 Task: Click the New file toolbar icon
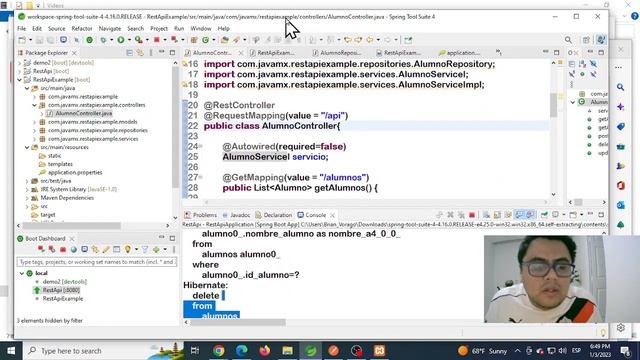point(22,40)
